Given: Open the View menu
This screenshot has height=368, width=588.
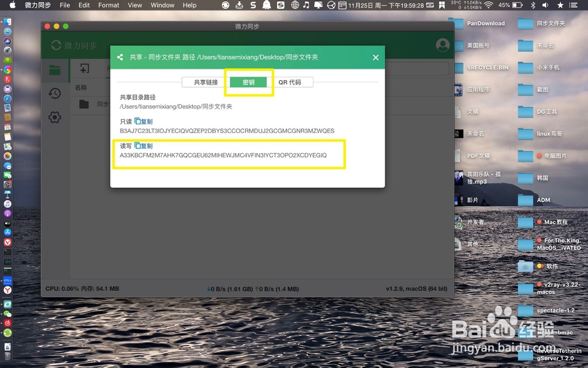Looking at the screenshot, I should pyautogui.click(x=135, y=5).
